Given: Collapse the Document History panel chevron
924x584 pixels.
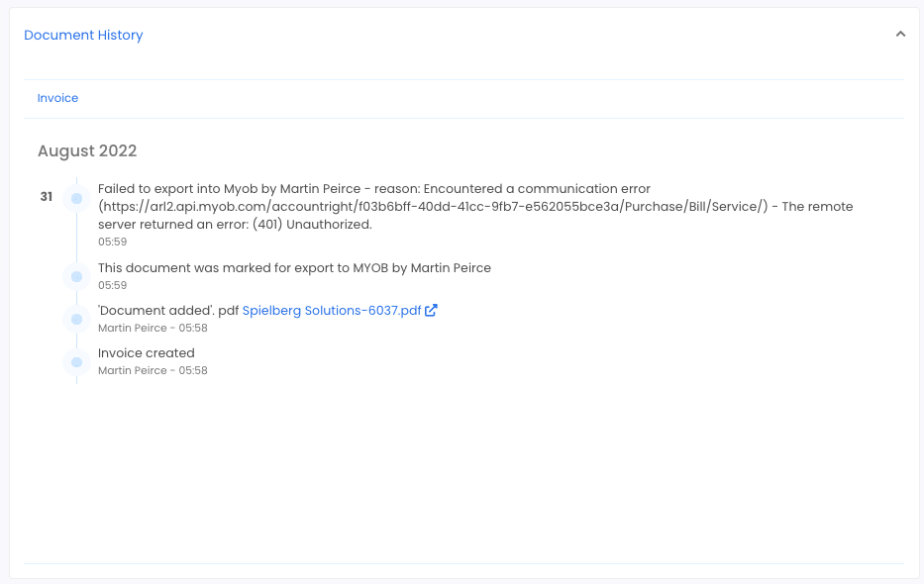Looking at the screenshot, I should point(900,34).
